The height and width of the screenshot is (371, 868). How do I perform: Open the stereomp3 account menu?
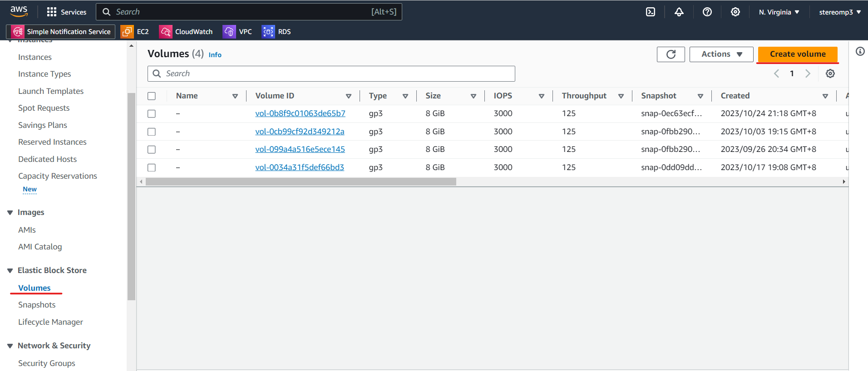(840, 12)
